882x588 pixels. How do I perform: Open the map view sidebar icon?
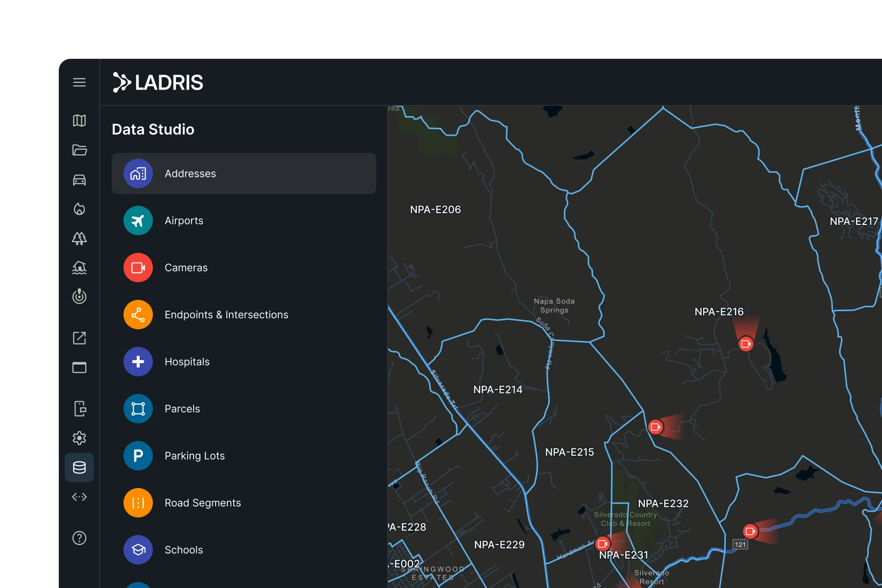point(79,121)
